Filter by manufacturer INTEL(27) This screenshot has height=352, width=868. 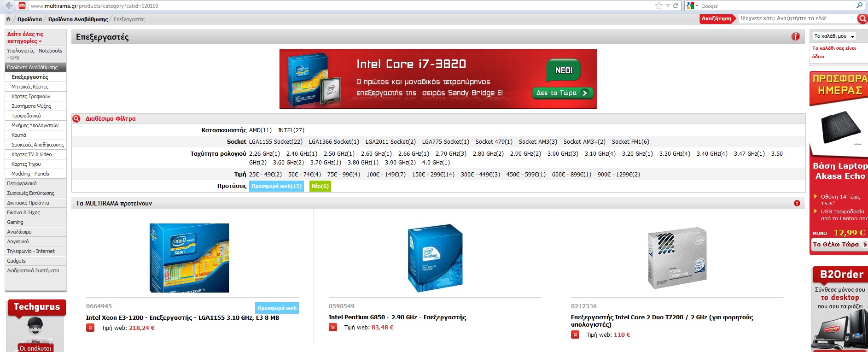(291, 130)
